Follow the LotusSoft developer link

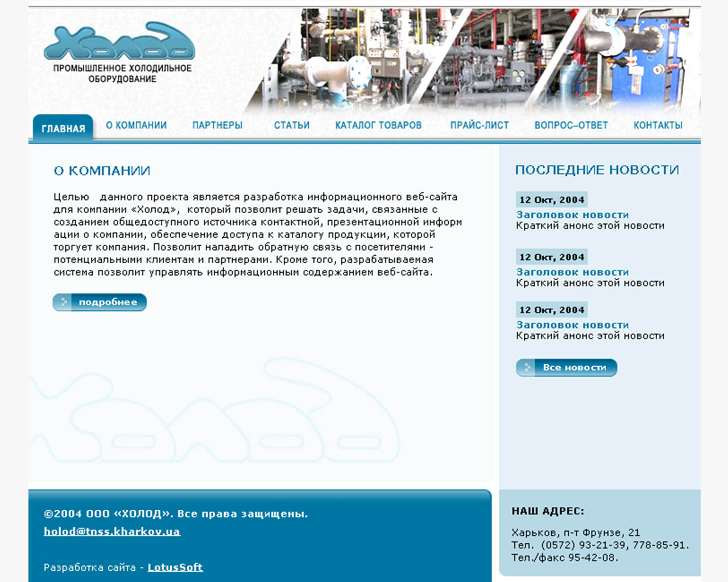(175, 567)
